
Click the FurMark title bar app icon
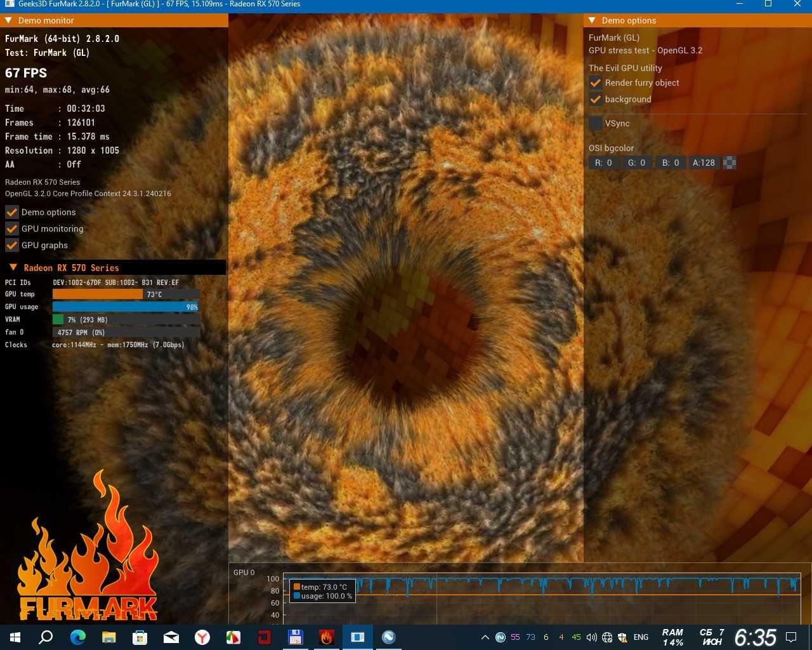9,4
